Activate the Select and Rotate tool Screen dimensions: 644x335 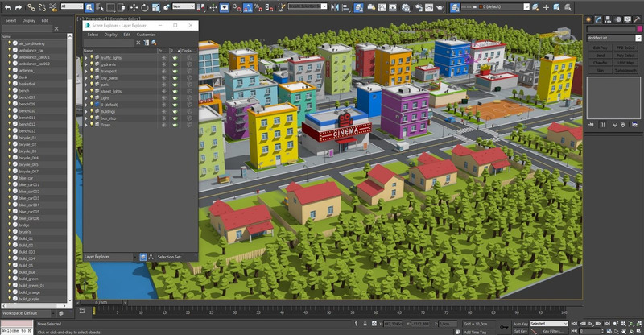pyautogui.click(x=145, y=7)
